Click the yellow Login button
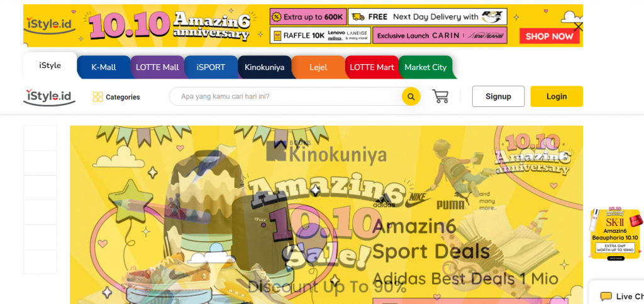The height and width of the screenshot is (304, 644). pos(557,96)
